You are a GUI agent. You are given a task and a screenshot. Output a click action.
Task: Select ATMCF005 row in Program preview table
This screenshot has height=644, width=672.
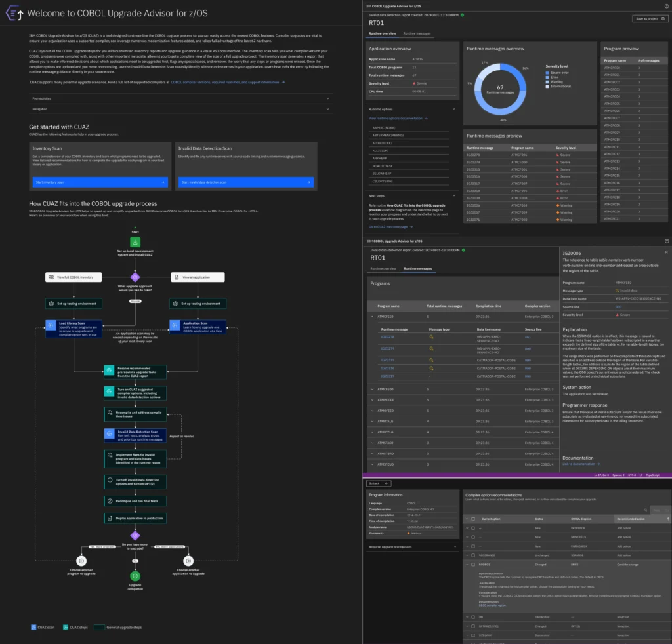611,104
